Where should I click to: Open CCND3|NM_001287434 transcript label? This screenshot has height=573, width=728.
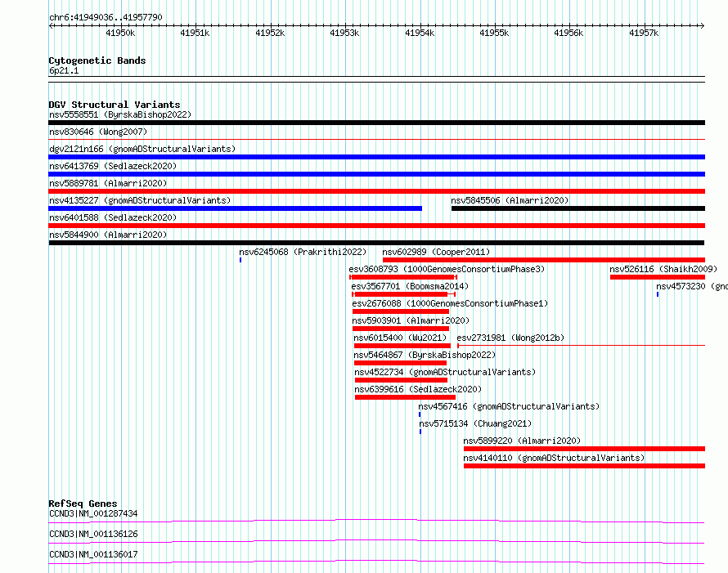coord(93,513)
